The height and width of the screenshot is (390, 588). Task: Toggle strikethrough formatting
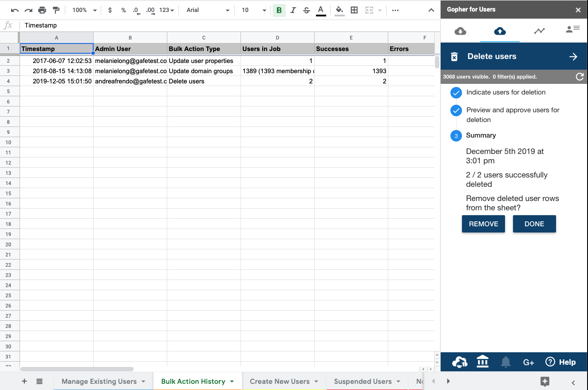pyautogui.click(x=307, y=10)
